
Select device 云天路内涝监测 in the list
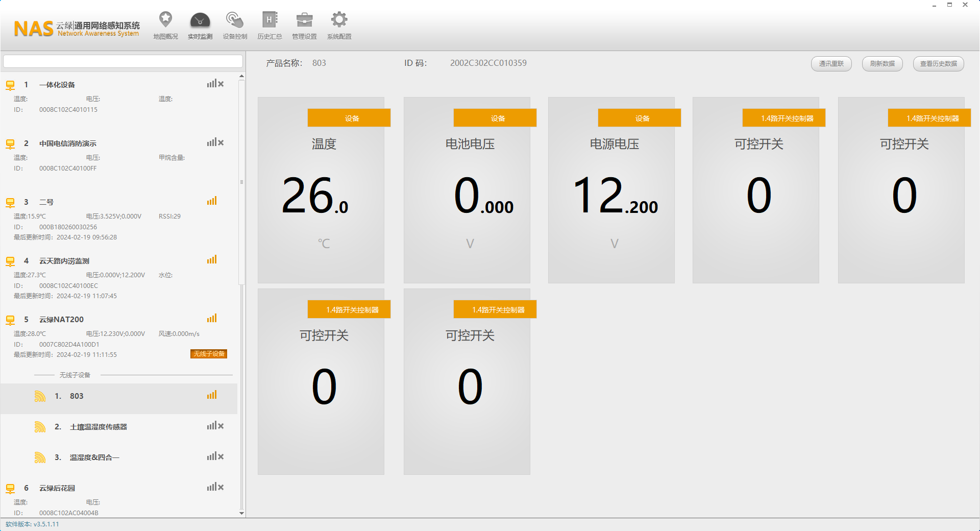click(x=64, y=261)
